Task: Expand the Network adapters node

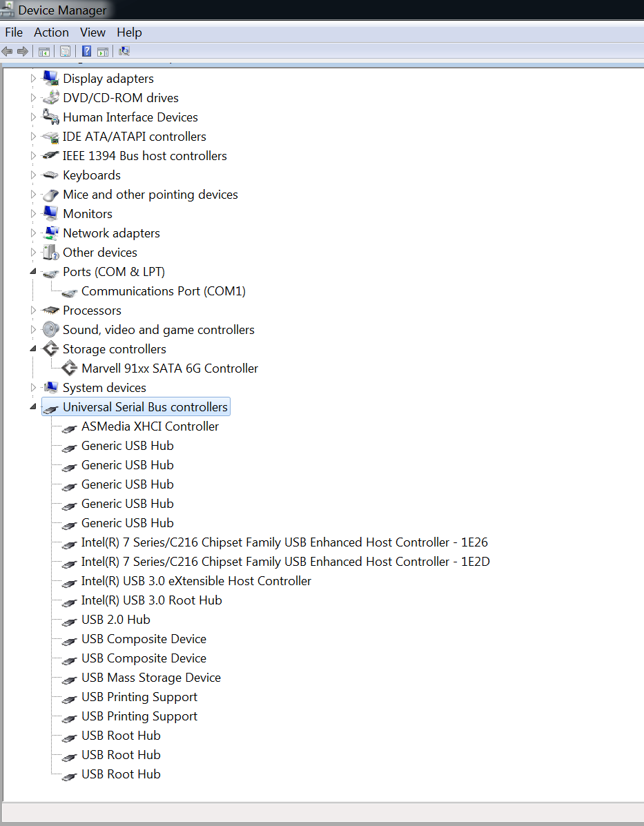Action: point(33,233)
